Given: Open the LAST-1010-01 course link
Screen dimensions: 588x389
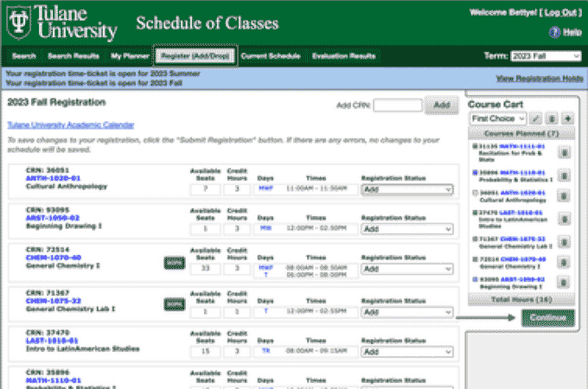Looking at the screenshot, I should point(52,341).
